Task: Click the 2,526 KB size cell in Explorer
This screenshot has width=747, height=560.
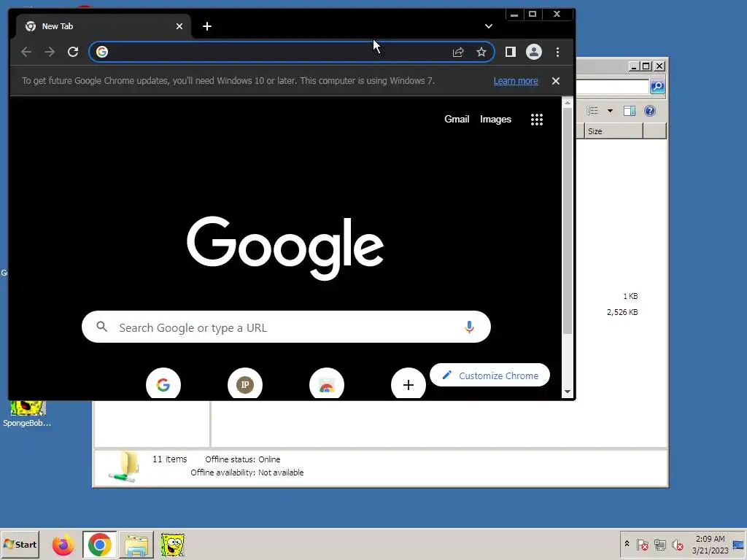Action: click(x=622, y=312)
